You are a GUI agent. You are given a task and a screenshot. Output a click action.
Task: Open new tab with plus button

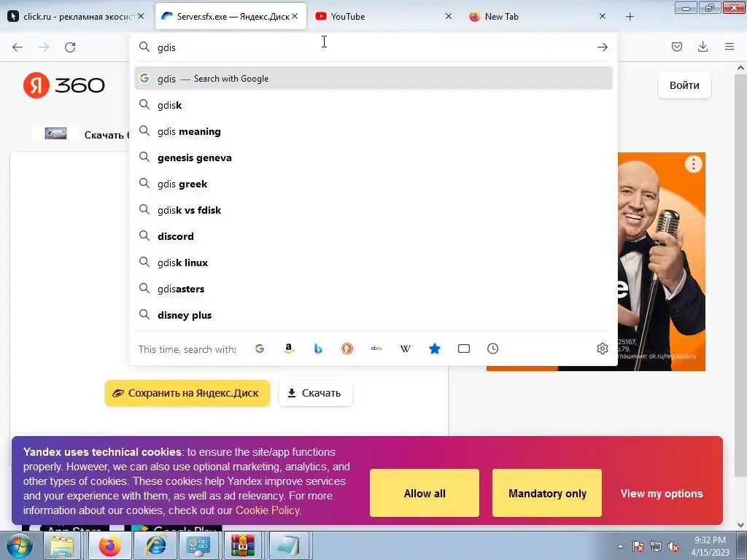630,17
